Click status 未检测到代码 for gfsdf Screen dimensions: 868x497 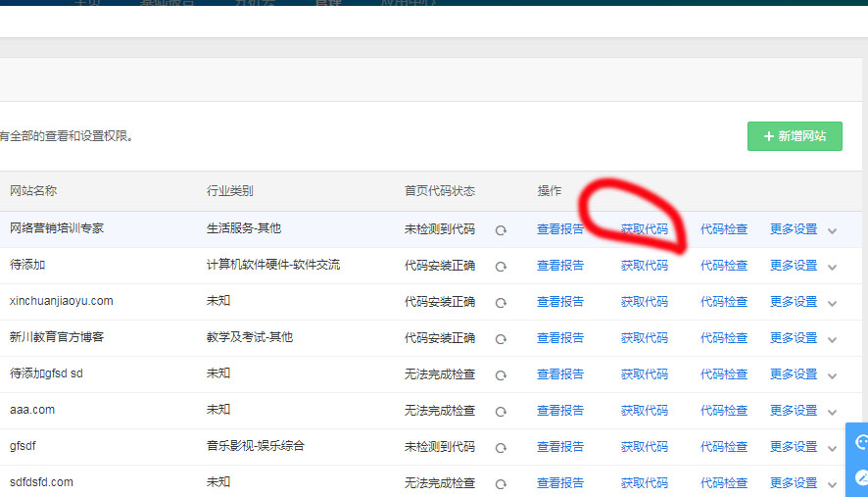click(440, 447)
